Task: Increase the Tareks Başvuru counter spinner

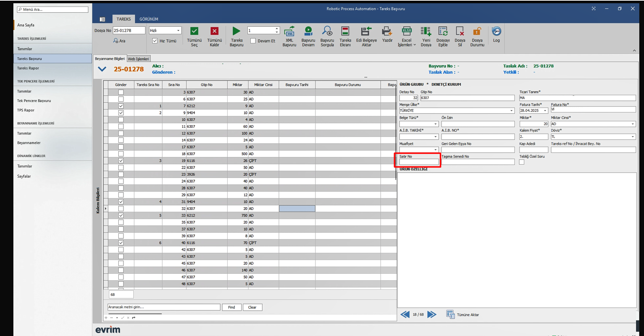Action: click(x=277, y=29)
